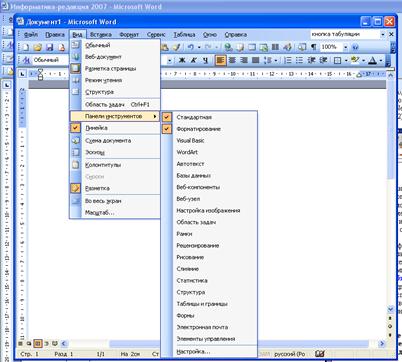The image size is (402, 362).
Task: Enable the Рисование toolbar
Action: click(x=209, y=257)
